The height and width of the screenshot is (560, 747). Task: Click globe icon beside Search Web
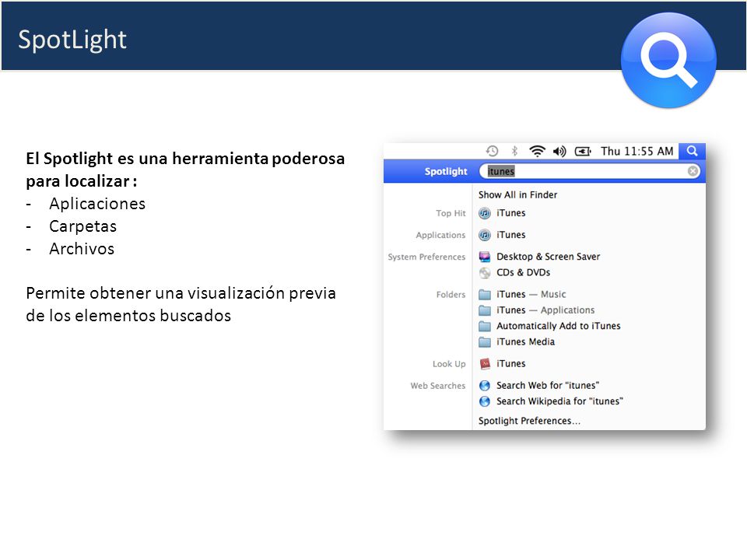tap(485, 385)
